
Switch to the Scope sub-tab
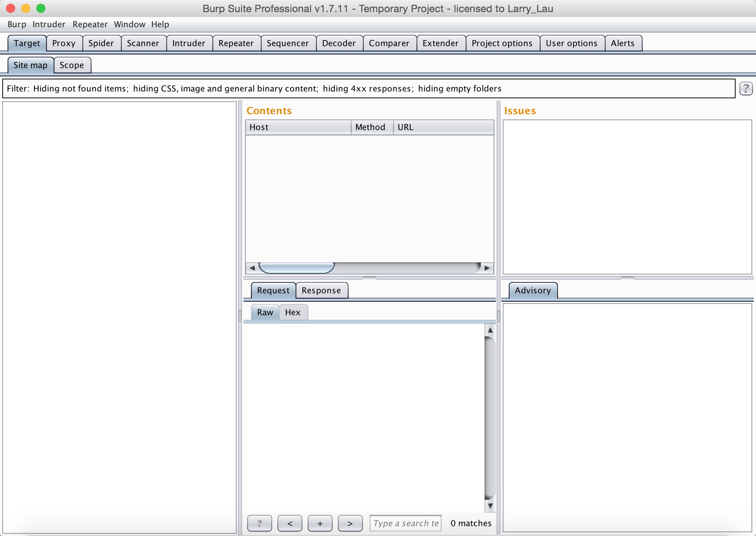72,65
